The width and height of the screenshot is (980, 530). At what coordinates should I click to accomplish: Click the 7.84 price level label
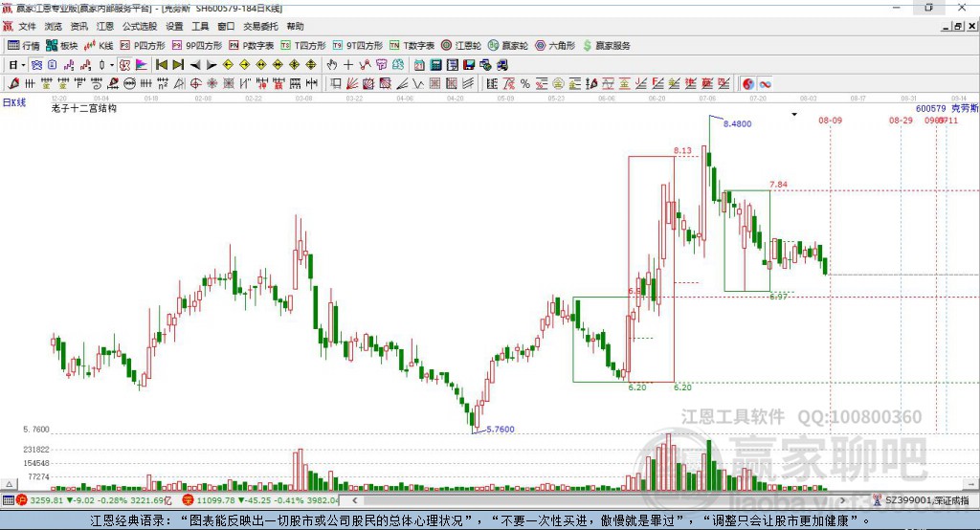pyautogui.click(x=779, y=185)
